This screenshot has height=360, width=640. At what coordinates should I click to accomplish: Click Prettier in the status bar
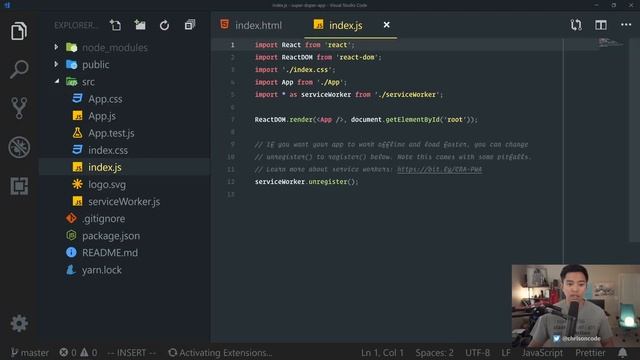tap(590, 352)
